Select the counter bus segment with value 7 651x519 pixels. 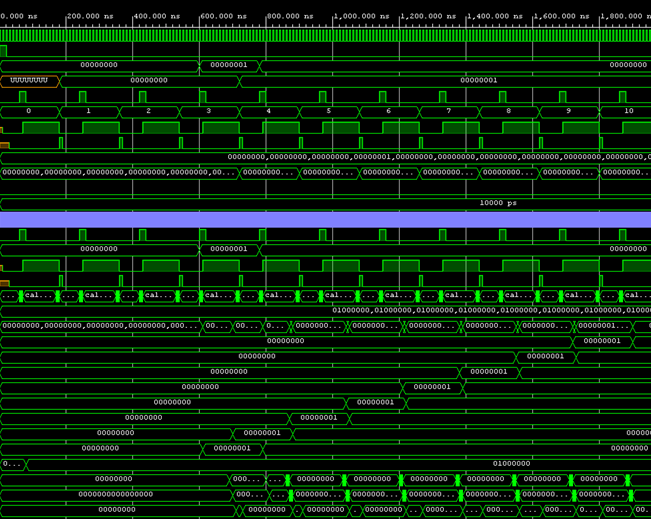[448, 111]
